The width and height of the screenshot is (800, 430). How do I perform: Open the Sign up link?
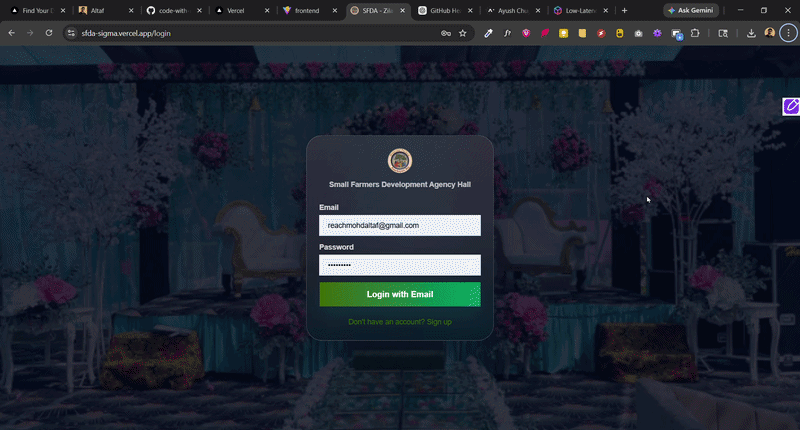pos(399,322)
